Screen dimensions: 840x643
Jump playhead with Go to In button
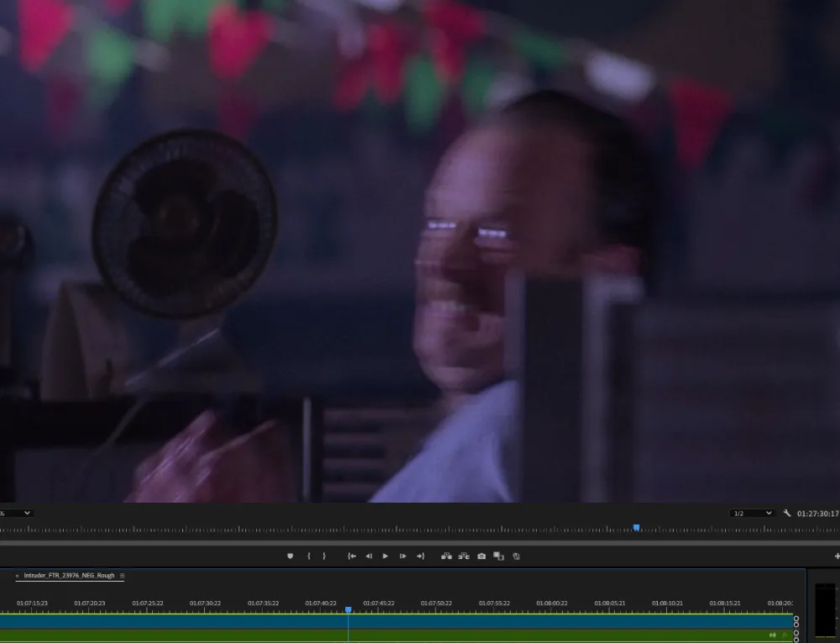coord(352,556)
